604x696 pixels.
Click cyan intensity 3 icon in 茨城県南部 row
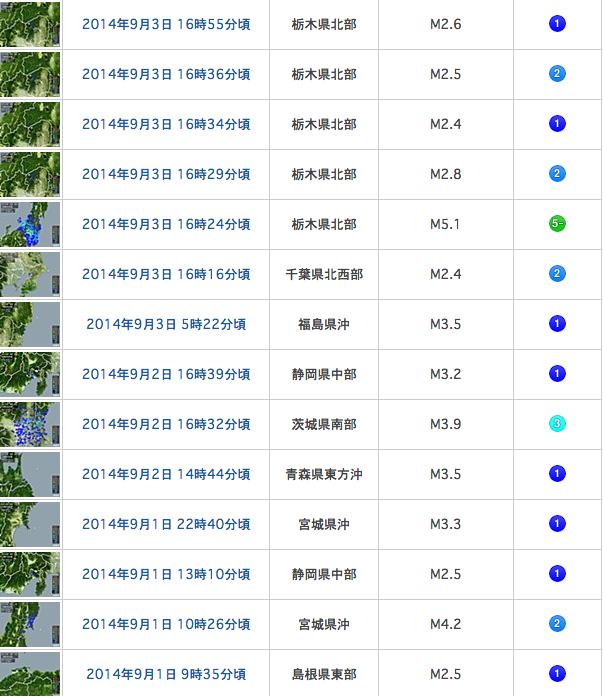[x=557, y=423]
